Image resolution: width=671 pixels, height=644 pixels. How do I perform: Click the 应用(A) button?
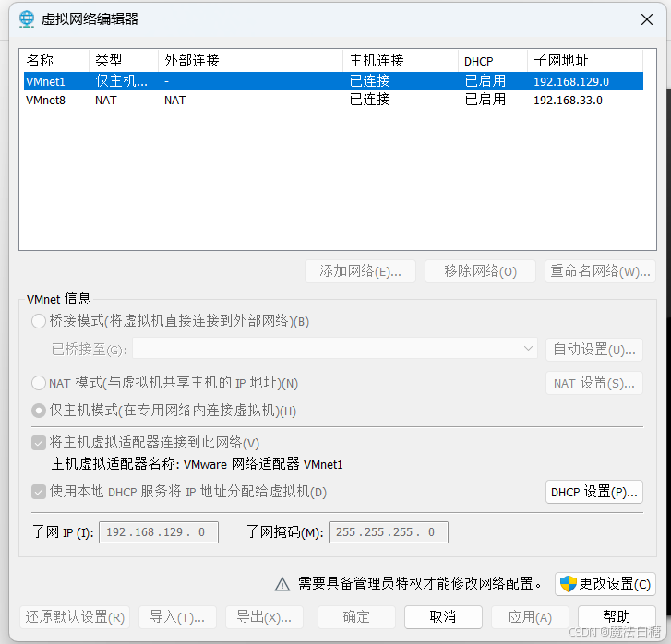coord(530,617)
